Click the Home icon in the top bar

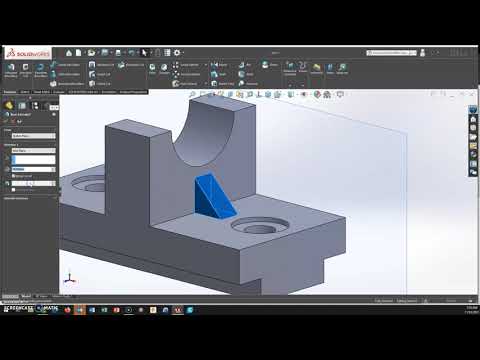pyautogui.click(x=69, y=53)
